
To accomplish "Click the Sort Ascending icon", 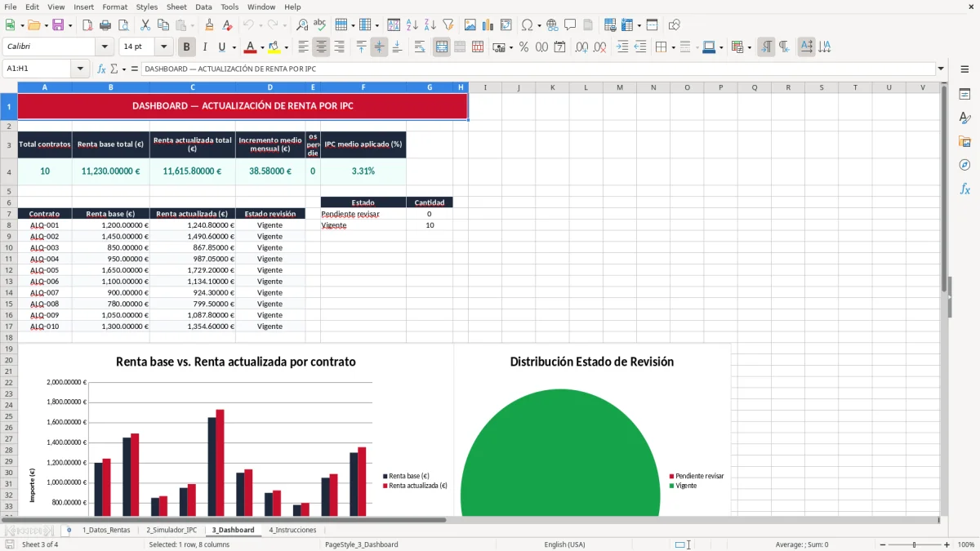I will (412, 25).
